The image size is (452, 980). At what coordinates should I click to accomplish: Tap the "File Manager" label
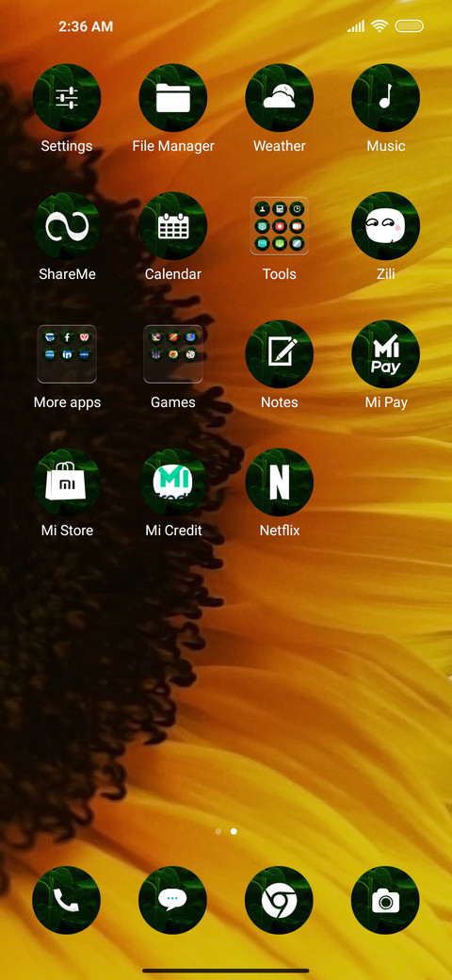173,146
